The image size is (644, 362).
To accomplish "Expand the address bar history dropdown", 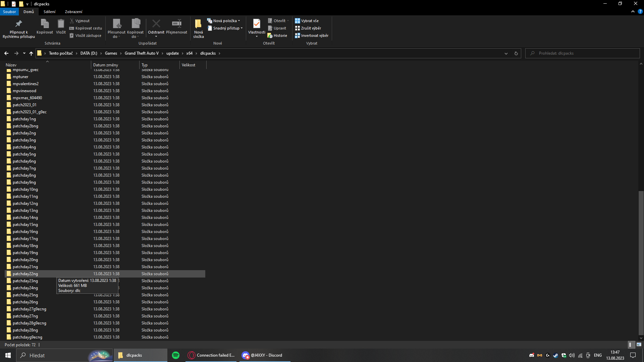I will click(x=506, y=53).
